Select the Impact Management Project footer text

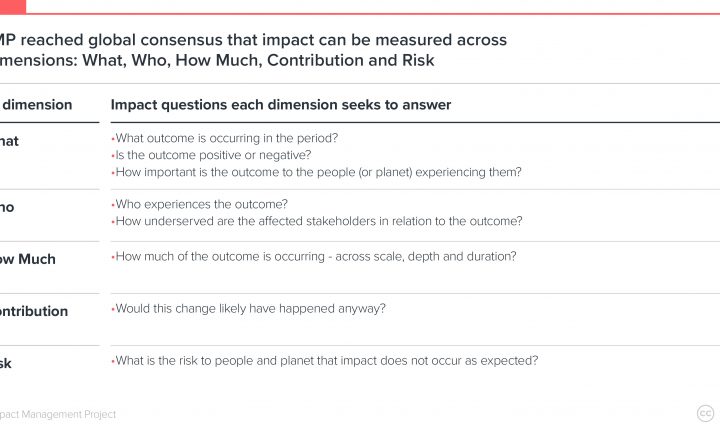[58, 414]
